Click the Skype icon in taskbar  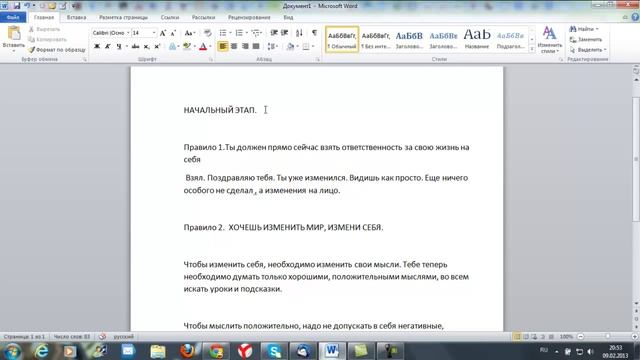point(274,351)
